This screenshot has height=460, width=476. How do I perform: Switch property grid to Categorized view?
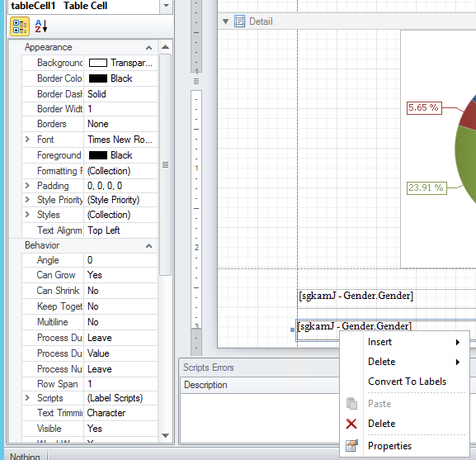coord(20,26)
